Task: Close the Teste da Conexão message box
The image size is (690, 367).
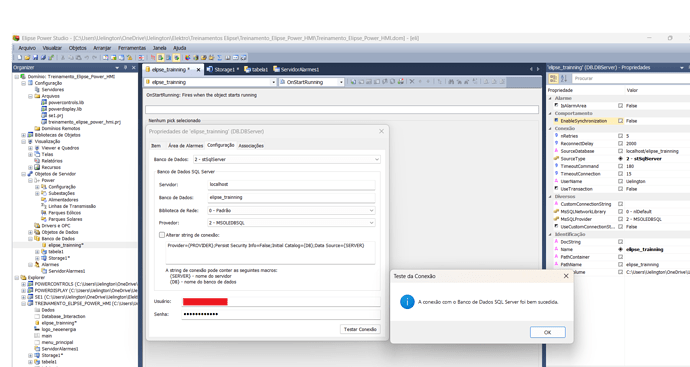Action: click(x=566, y=276)
